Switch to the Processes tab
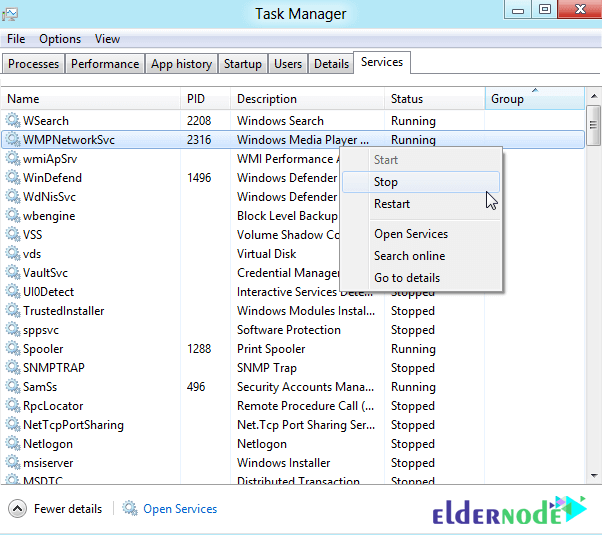Image resolution: width=602 pixels, height=535 pixels. [x=33, y=63]
